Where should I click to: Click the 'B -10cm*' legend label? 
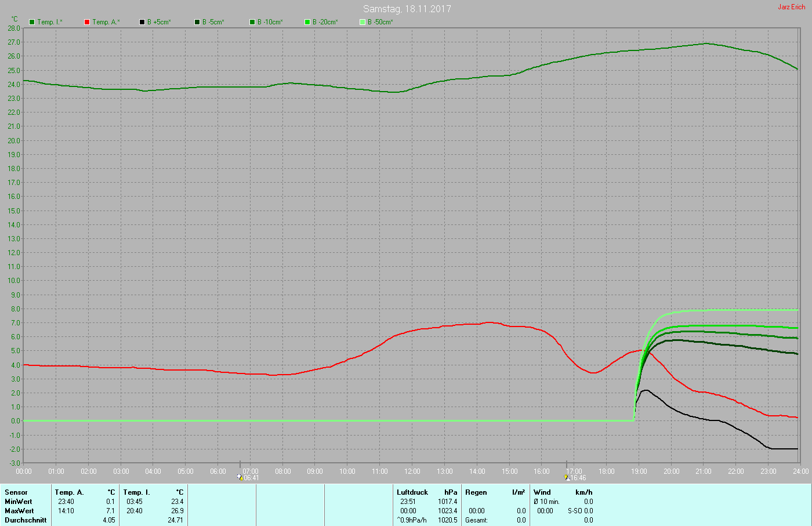click(270, 22)
